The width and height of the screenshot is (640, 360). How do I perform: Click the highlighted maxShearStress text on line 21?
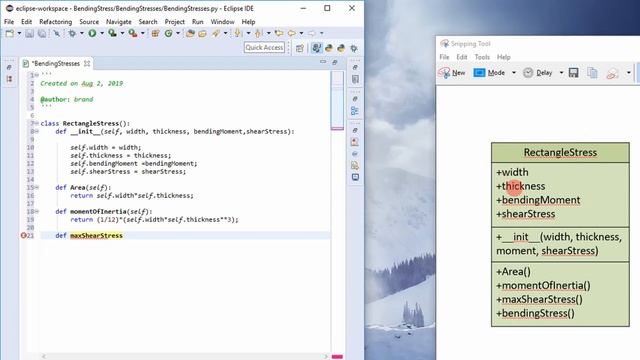coord(96,236)
